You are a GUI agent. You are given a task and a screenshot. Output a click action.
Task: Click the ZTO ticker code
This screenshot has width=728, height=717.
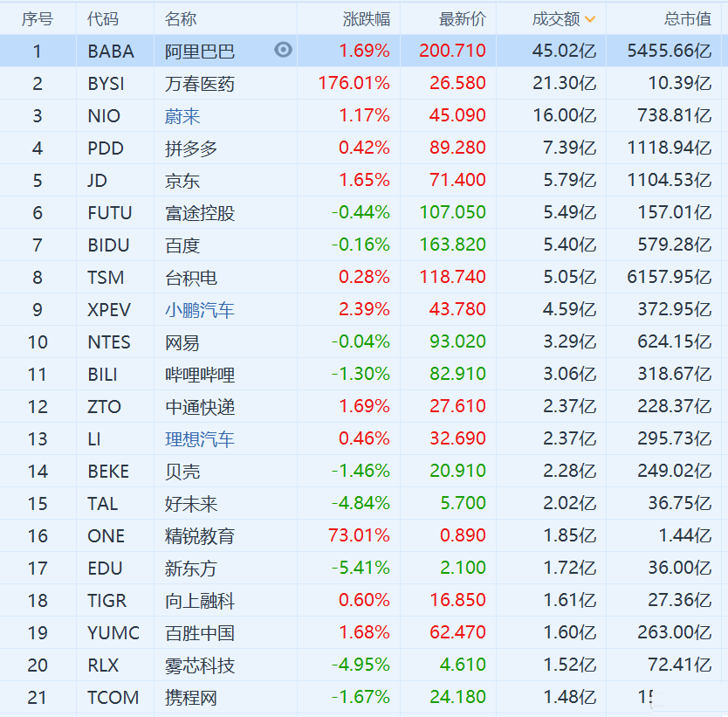105,407
